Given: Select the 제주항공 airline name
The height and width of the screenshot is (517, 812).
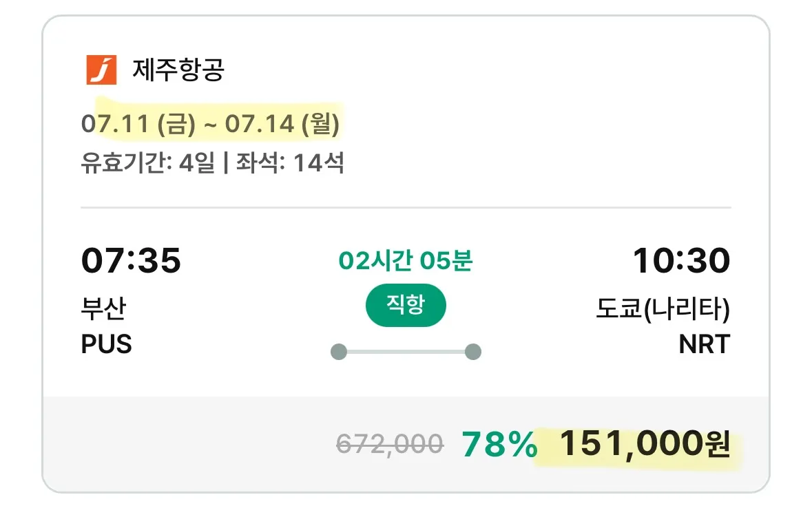Looking at the screenshot, I should 178,70.
